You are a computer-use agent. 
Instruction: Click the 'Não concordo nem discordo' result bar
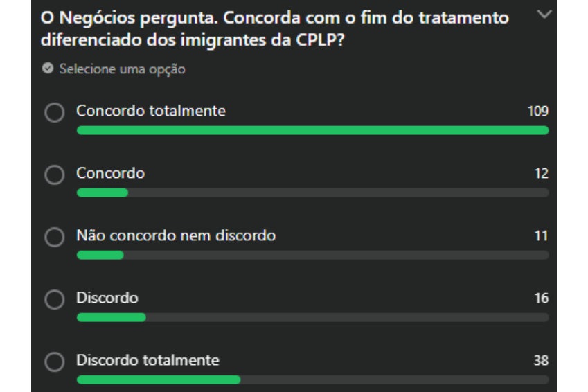[312, 255]
